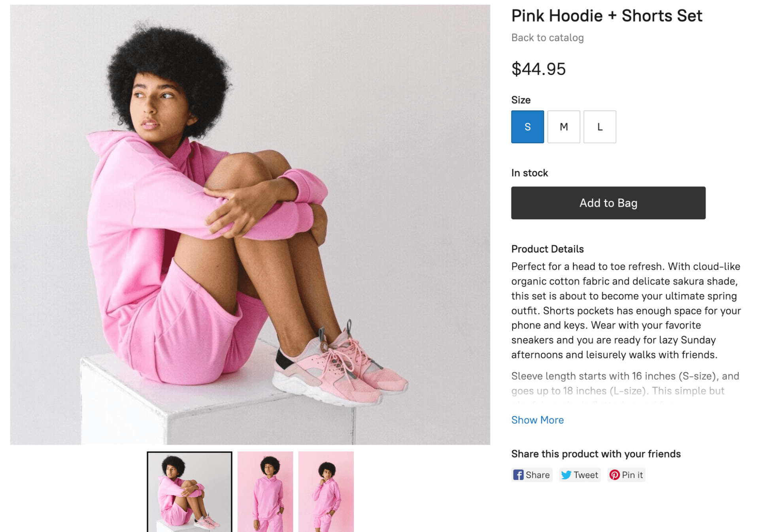Click the Pinterest logo icon
The height and width of the screenshot is (532, 759).
pyautogui.click(x=614, y=475)
